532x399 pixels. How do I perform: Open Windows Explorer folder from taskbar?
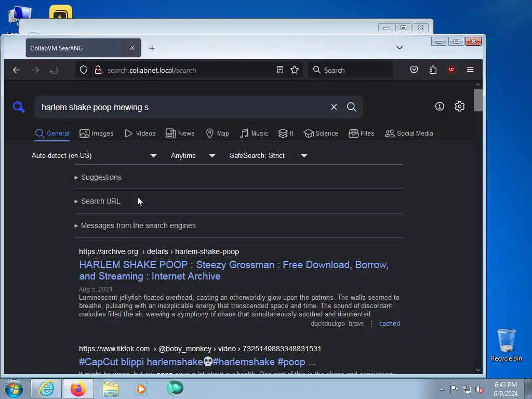[x=111, y=389]
